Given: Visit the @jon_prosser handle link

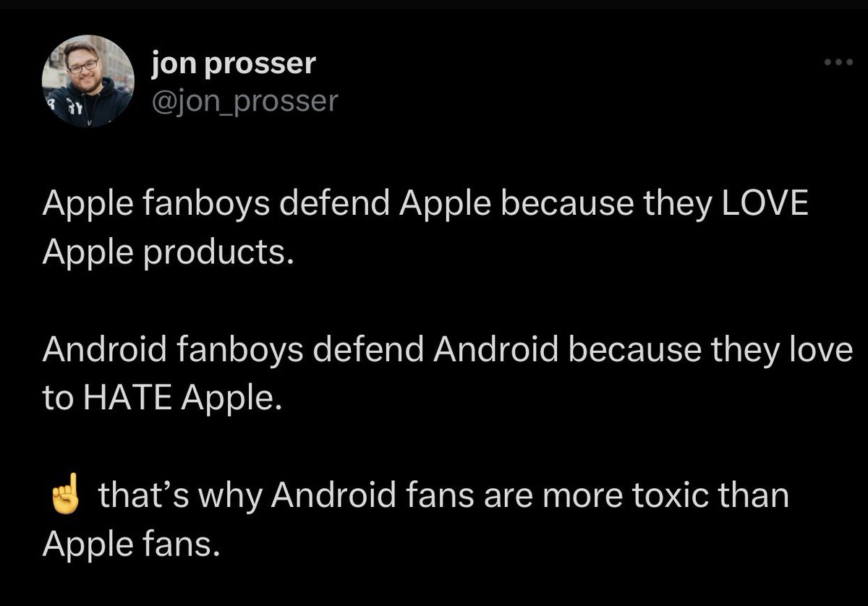Looking at the screenshot, I should [244, 101].
